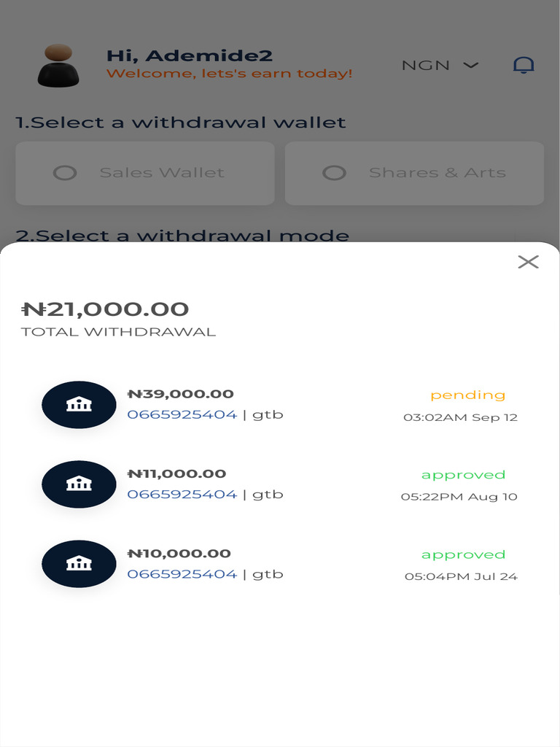The image size is (560, 747).
Task: Click the TOTAL WITHDRAWAL label
Action: pyautogui.click(x=119, y=332)
